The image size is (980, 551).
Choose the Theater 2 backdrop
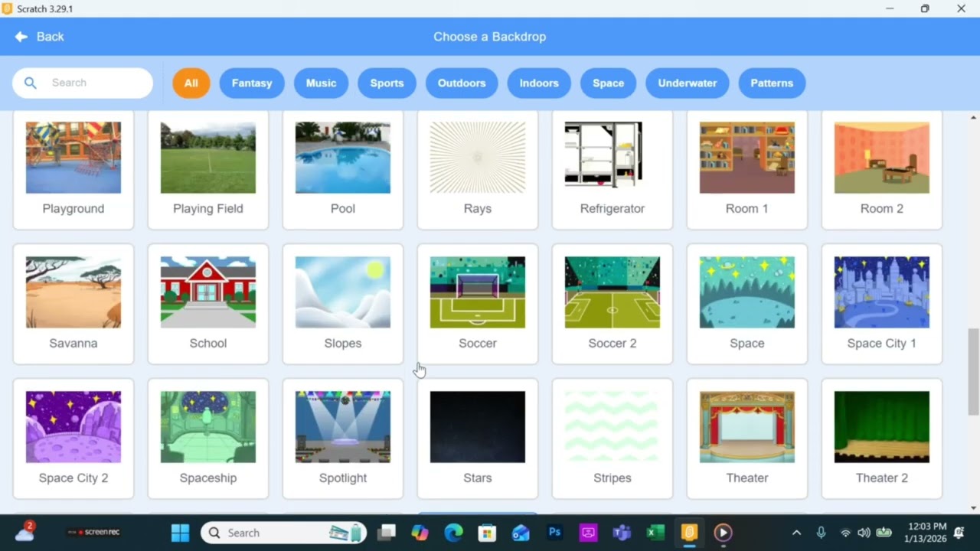pos(882,439)
